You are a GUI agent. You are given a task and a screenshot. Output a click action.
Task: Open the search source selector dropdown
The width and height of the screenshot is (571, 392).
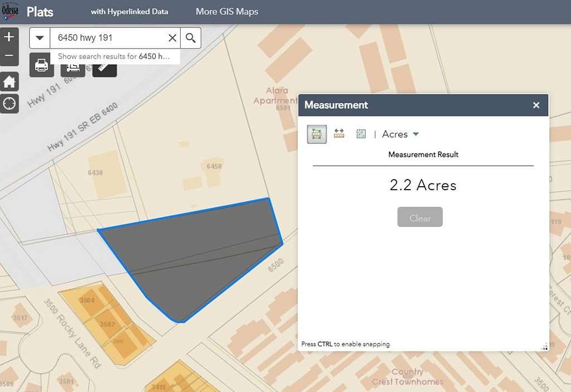[x=40, y=38]
